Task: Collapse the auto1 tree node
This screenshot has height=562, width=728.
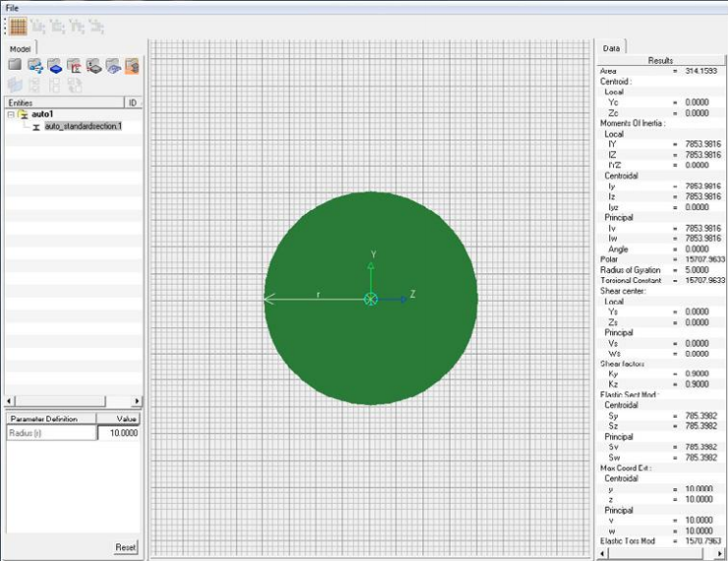Action: pyautogui.click(x=10, y=114)
